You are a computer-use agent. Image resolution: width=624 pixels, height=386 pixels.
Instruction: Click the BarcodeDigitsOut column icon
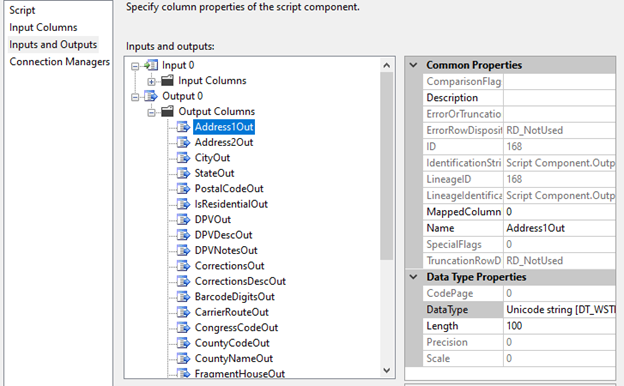(183, 297)
